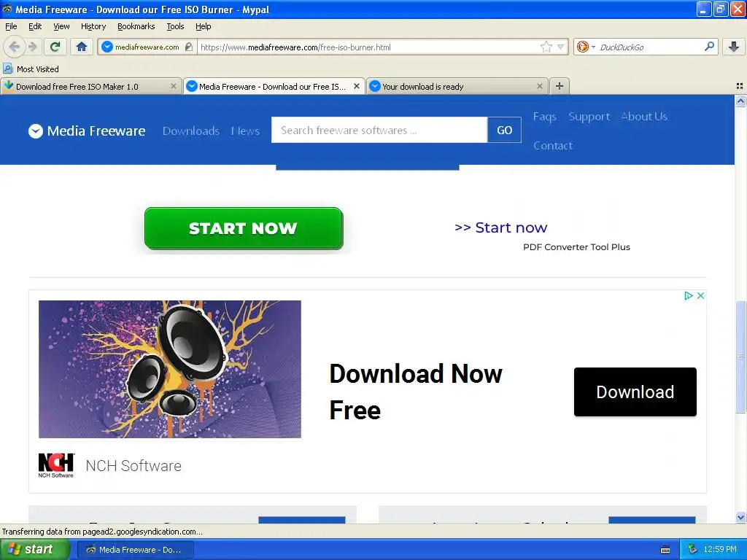Click the address bar URL field
This screenshot has width=747, height=560.
tap(368, 47)
